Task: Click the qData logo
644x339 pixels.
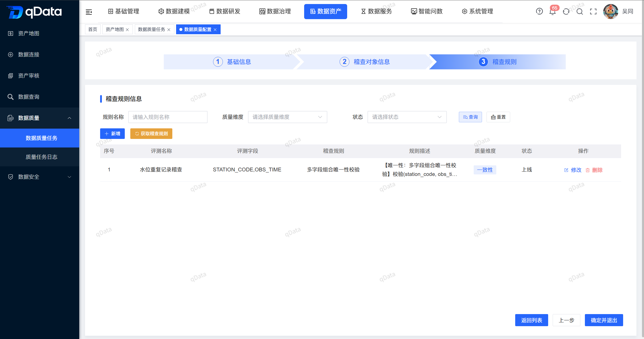Action: coord(34,12)
